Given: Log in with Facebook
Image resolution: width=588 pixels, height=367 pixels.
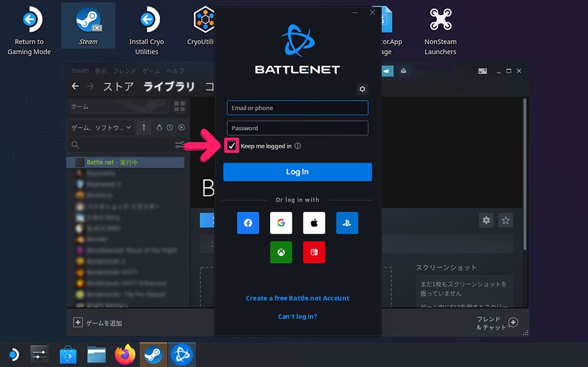Looking at the screenshot, I should pos(248,223).
